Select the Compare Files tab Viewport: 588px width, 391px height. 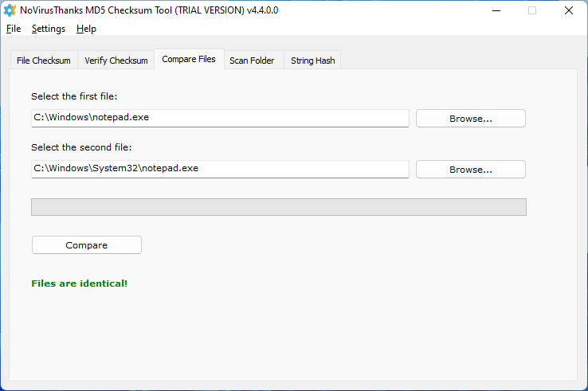[x=189, y=59]
